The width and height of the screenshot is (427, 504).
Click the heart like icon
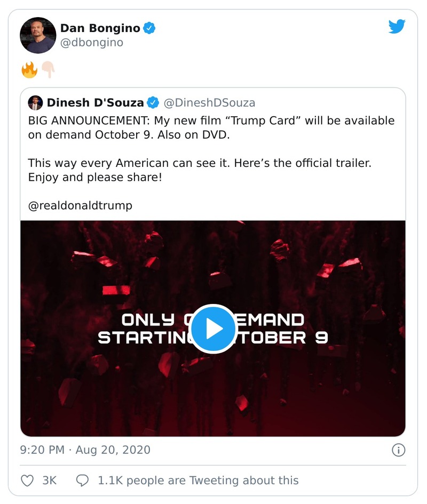(27, 481)
